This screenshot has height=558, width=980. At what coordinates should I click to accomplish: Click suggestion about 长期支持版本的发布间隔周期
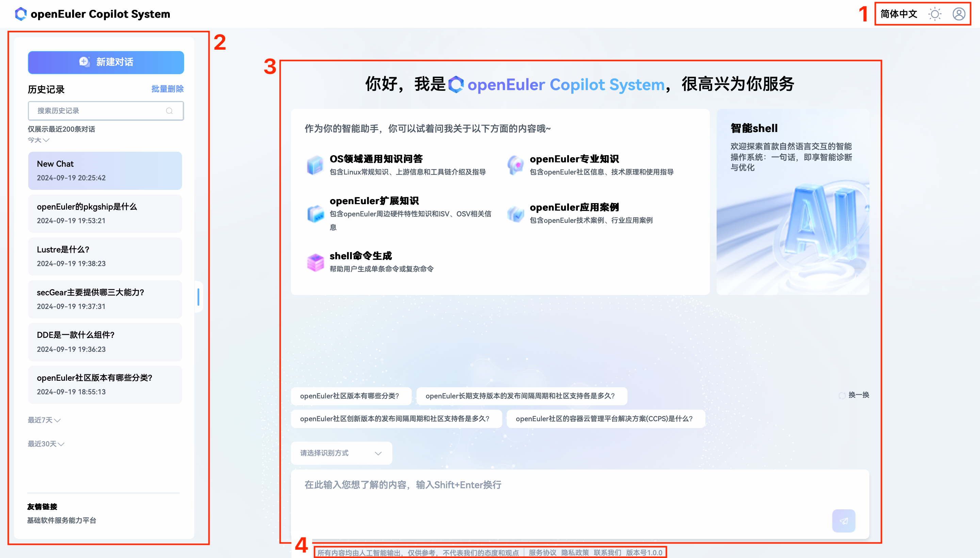tap(522, 396)
